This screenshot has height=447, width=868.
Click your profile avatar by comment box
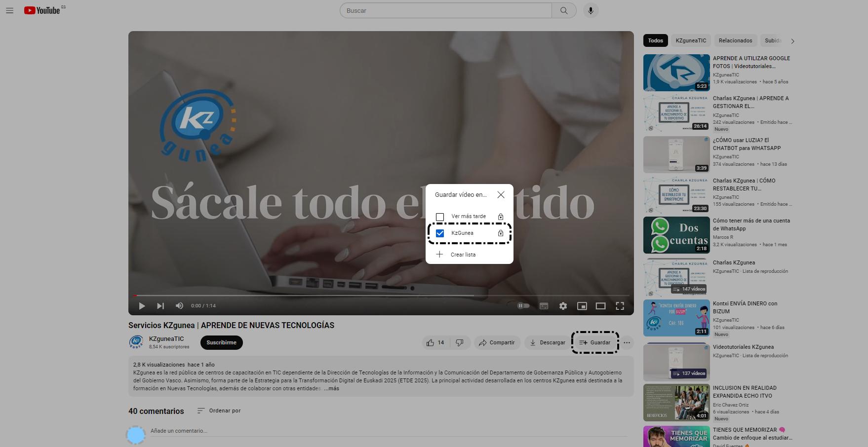point(136,435)
